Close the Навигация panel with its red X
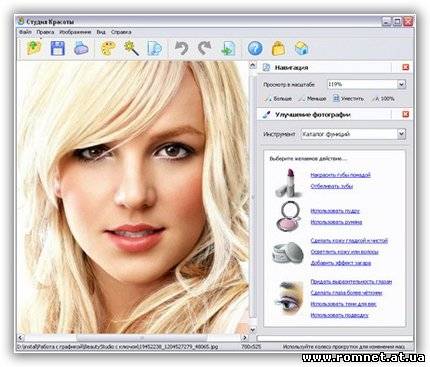Viewport: 430px width, 367px height. pos(405,67)
